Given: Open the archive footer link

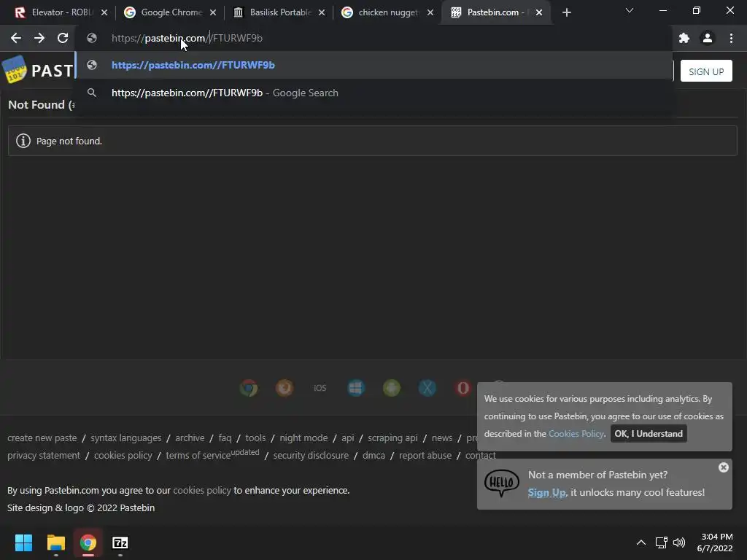Looking at the screenshot, I should coord(190,438).
